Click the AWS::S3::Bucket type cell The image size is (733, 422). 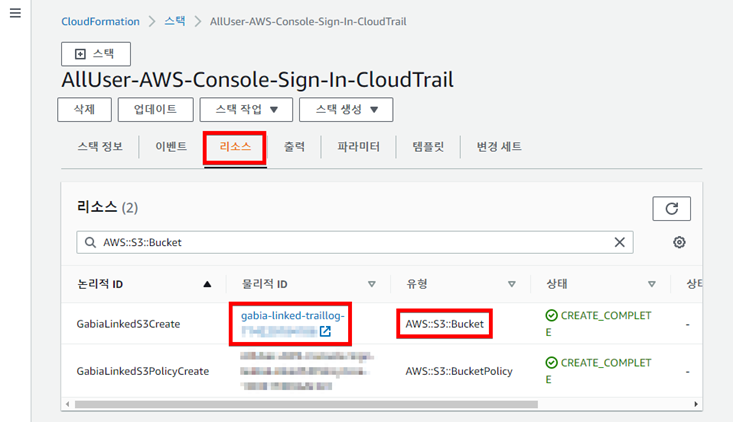coord(445,324)
